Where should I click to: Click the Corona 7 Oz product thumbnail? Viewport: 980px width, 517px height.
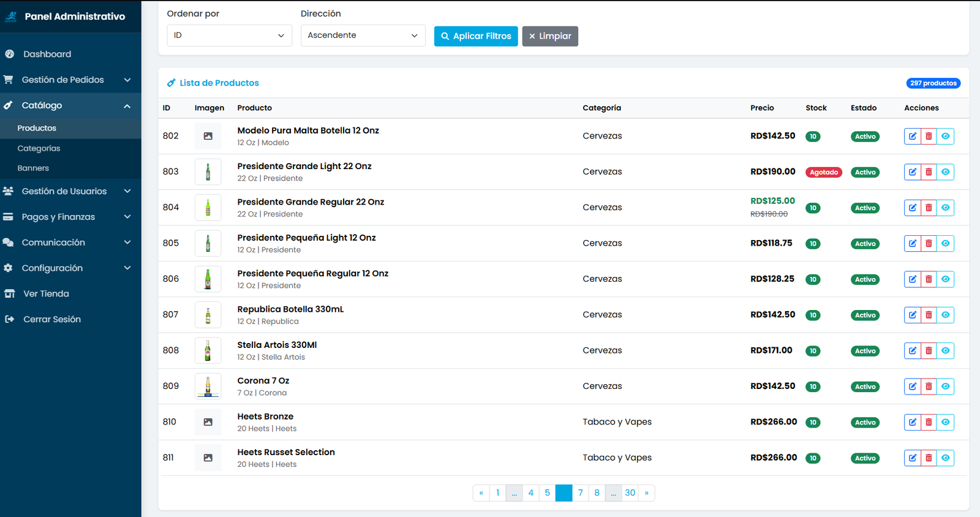coord(208,387)
